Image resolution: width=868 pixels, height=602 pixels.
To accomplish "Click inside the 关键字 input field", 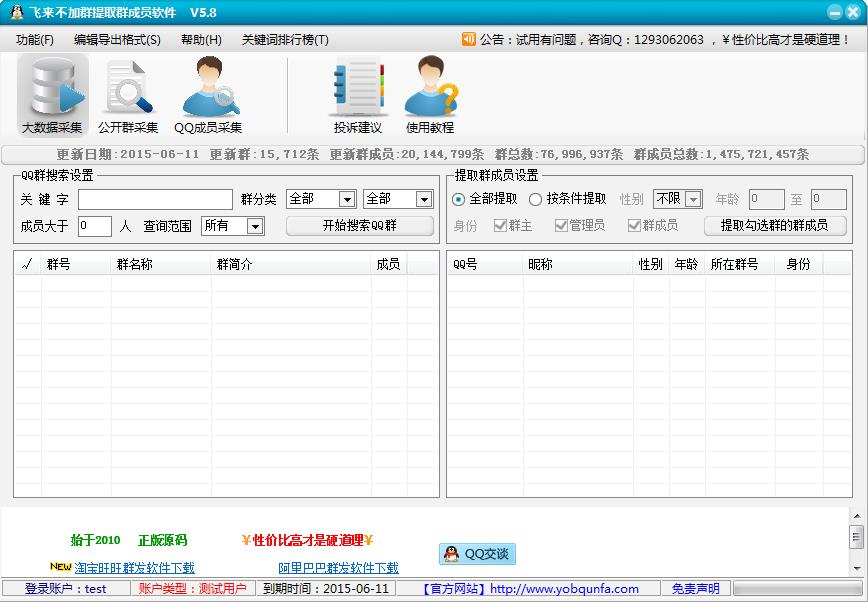I will click(155, 199).
